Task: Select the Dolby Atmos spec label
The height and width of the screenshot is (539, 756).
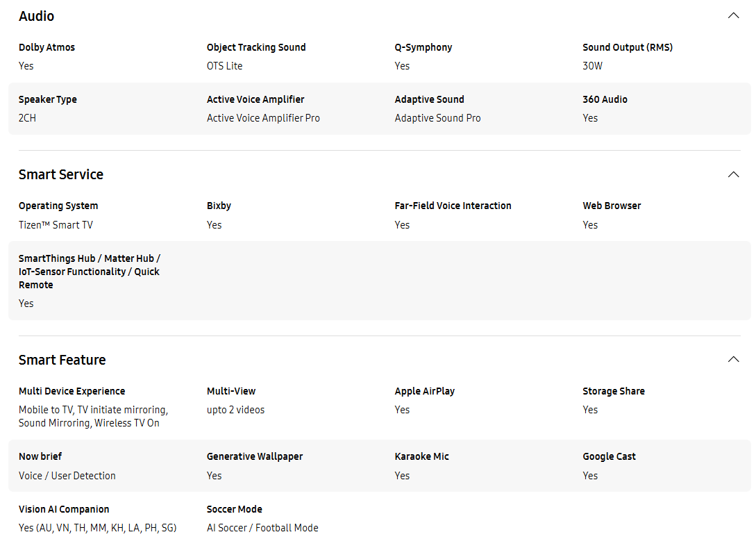Action: [47, 47]
